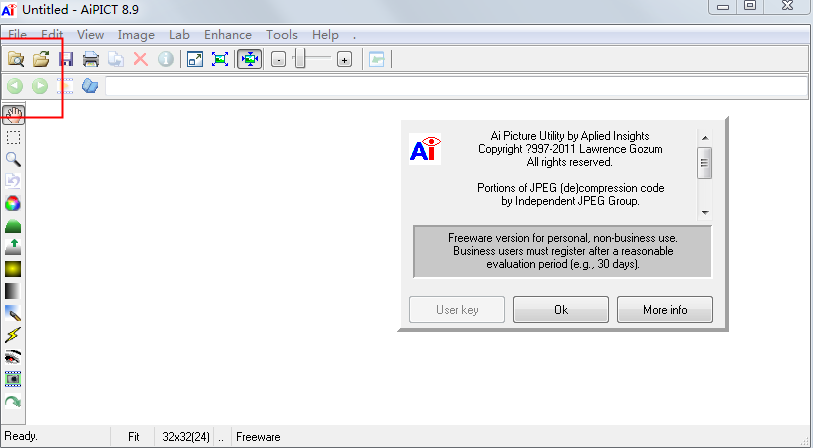Image resolution: width=813 pixels, height=448 pixels.
Task: Open the Lab menu
Action: pos(179,35)
